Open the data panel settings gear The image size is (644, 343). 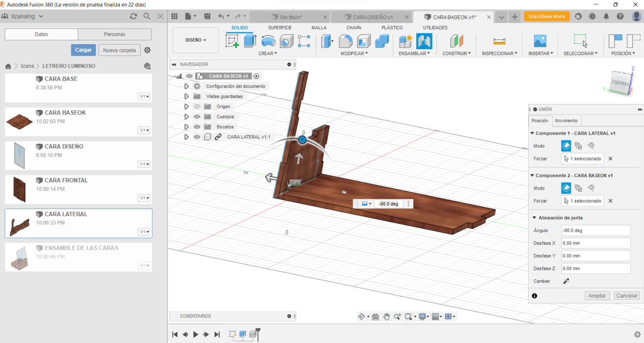(147, 50)
